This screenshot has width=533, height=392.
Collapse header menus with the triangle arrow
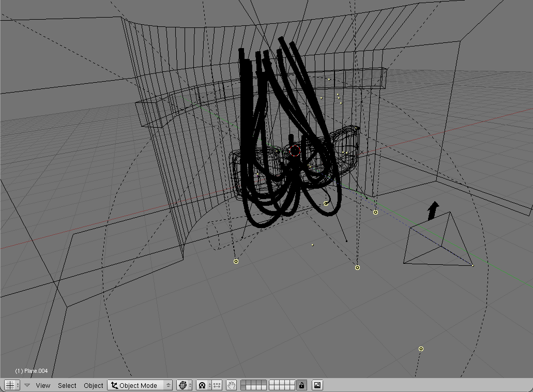(x=27, y=385)
